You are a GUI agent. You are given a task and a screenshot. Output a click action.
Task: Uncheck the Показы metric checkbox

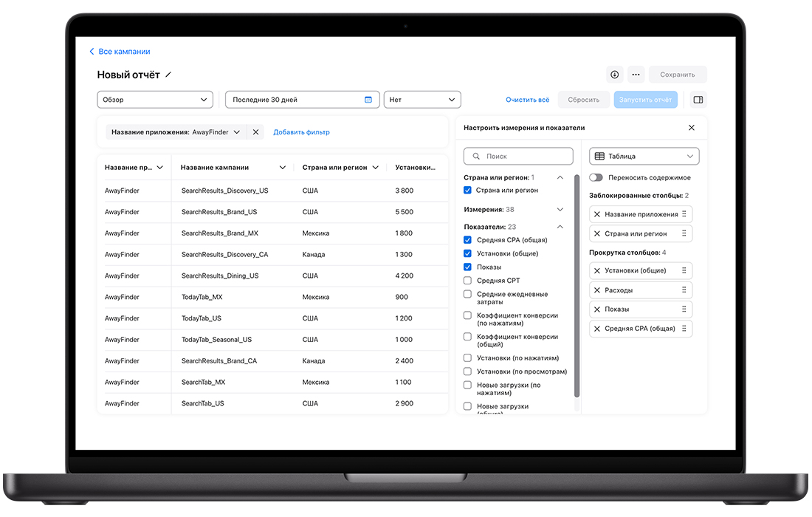[467, 267]
